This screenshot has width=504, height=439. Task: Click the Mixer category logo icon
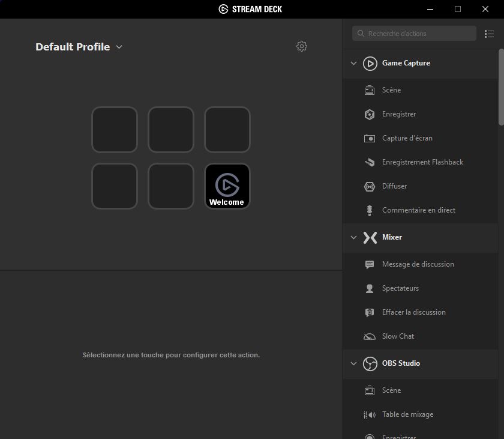pos(370,238)
